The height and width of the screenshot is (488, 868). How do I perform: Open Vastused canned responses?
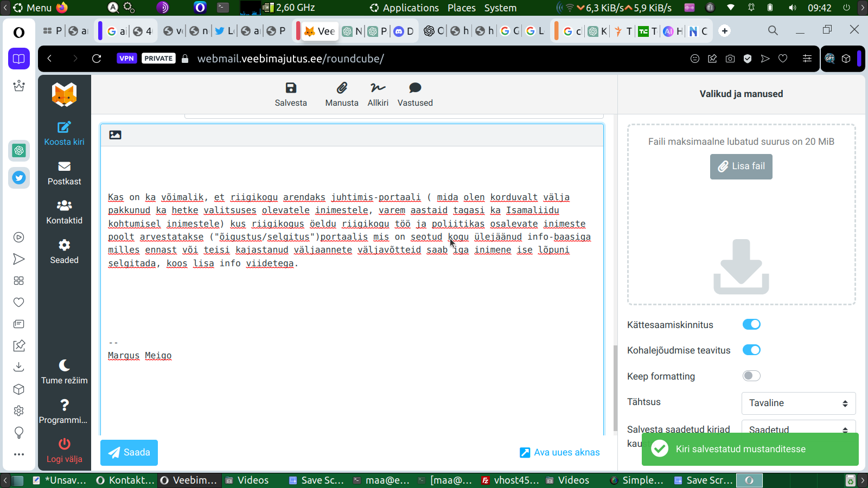pos(415,94)
